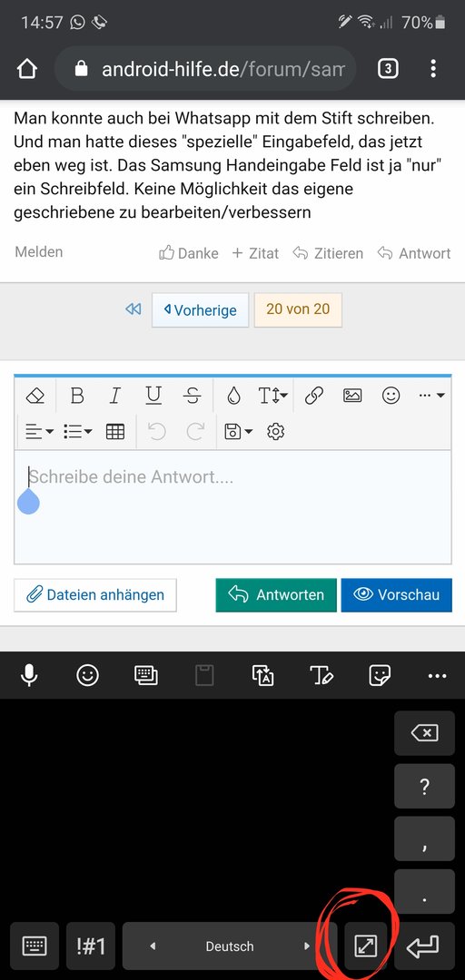Image resolution: width=465 pixels, height=980 pixels.
Task: Insert a link with the chain icon
Action: pyautogui.click(x=313, y=396)
